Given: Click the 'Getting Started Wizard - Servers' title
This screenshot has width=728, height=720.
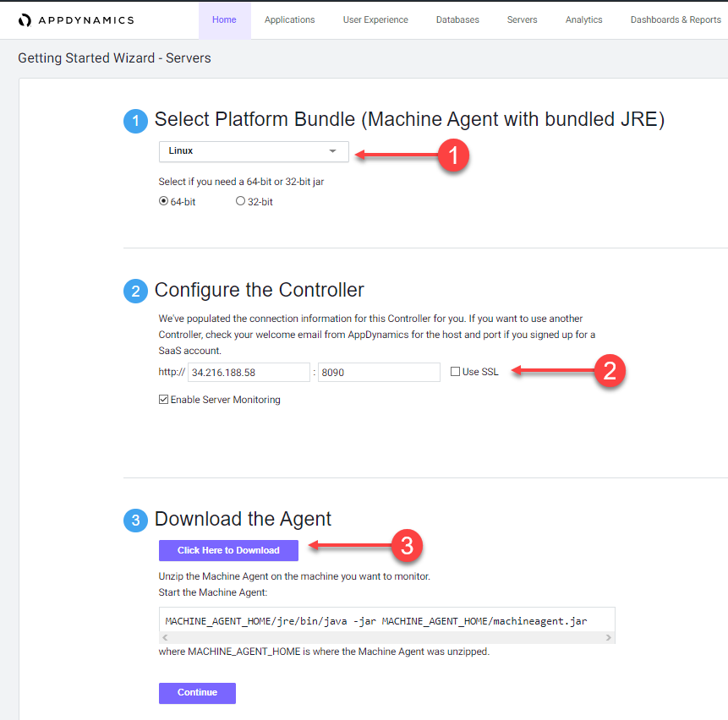Looking at the screenshot, I should [x=114, y=58].
